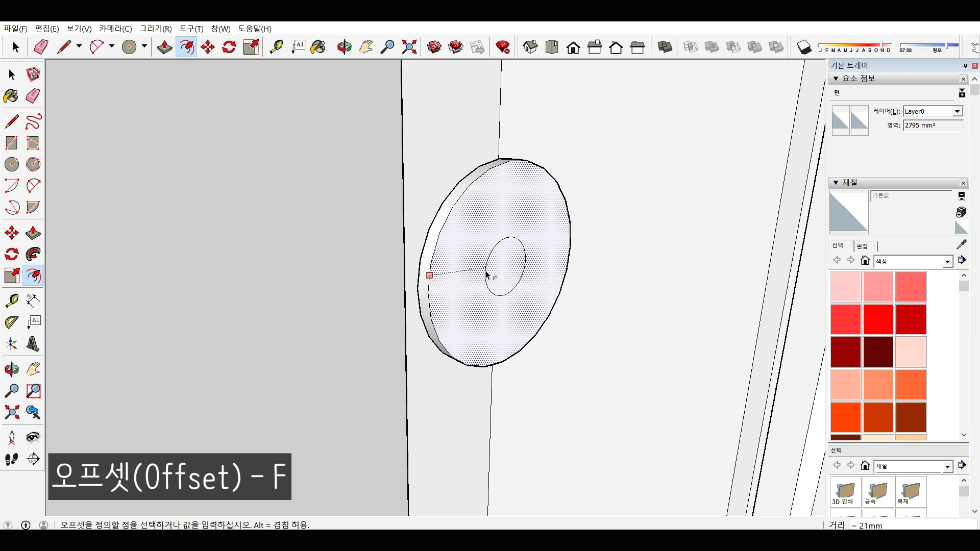Activate the Orbit tool in left toolbar
The width and height of the screenshot is (980, 551).
(11, 369)
